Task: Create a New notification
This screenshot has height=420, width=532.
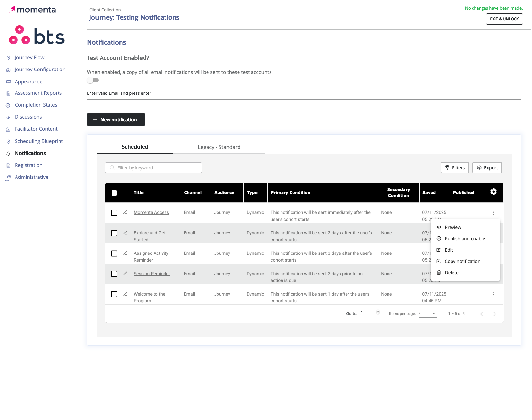Action: click(x=116, y=120)
